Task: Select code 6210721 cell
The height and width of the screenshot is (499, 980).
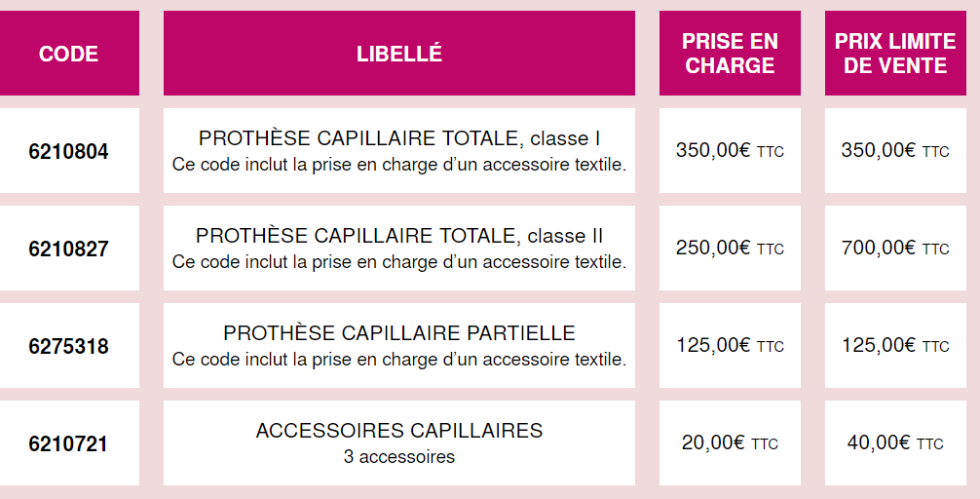Action: coord(69,443)
